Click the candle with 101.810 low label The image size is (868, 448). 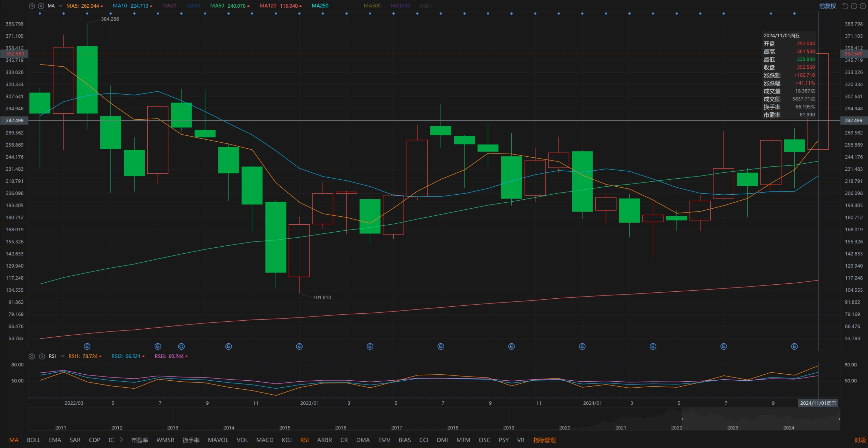[x=299, y=251]
